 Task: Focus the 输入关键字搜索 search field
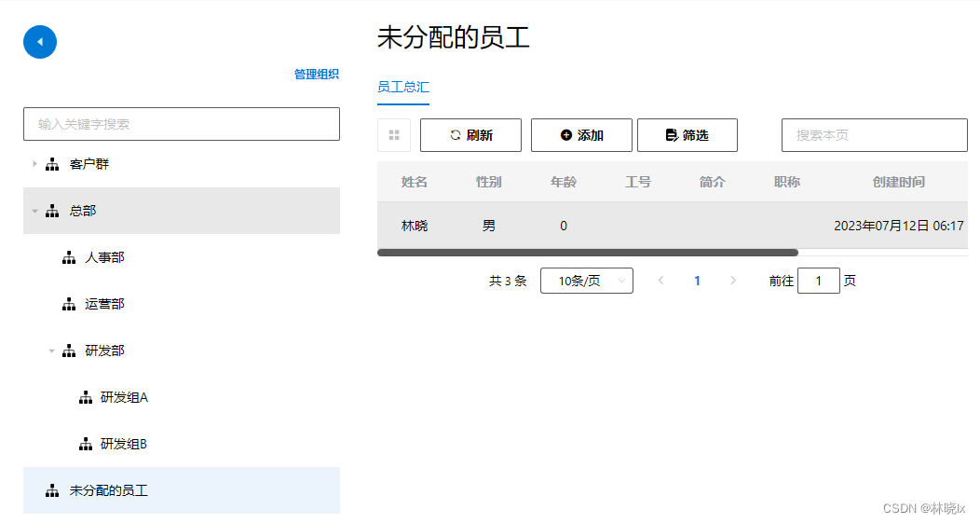[182, 124]
